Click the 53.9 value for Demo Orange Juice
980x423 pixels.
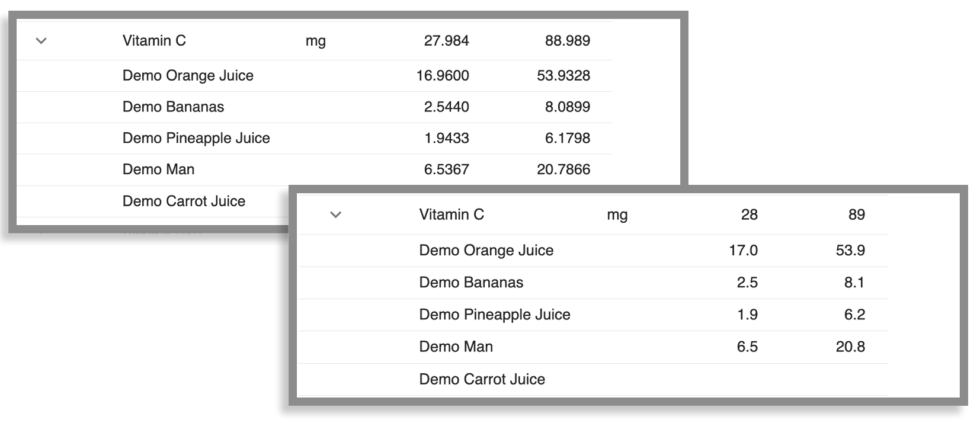tap(850, 250)
